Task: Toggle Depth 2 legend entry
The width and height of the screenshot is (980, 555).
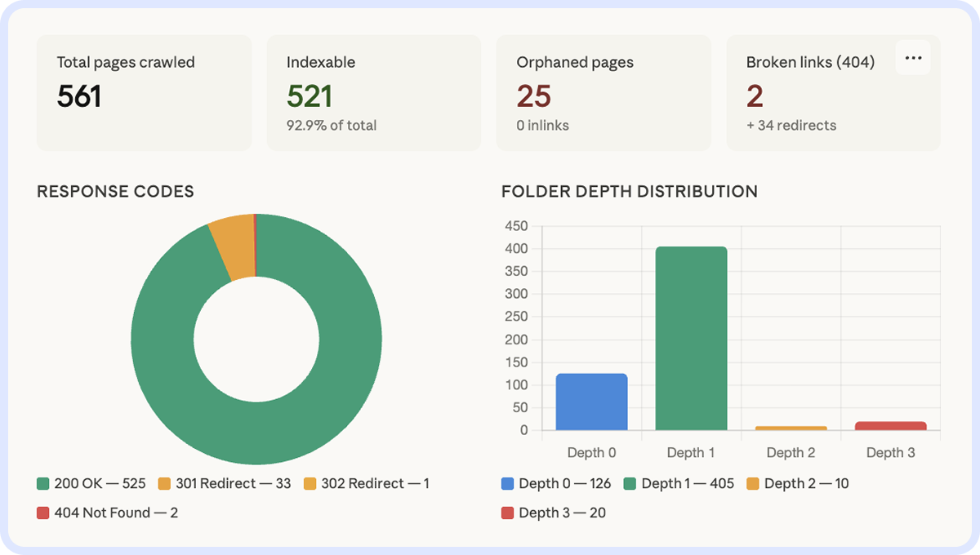Action: click(798, 483)
